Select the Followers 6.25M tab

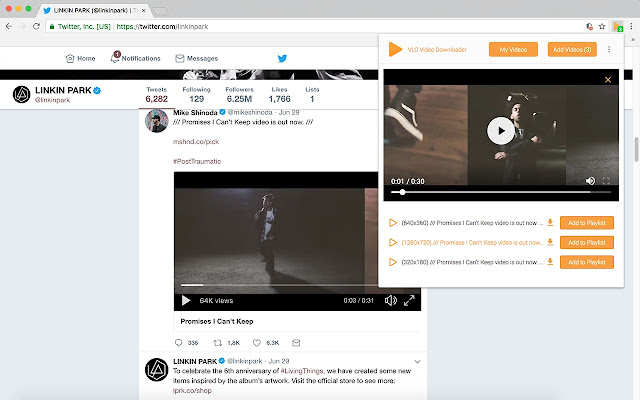(x=240, y=95)
